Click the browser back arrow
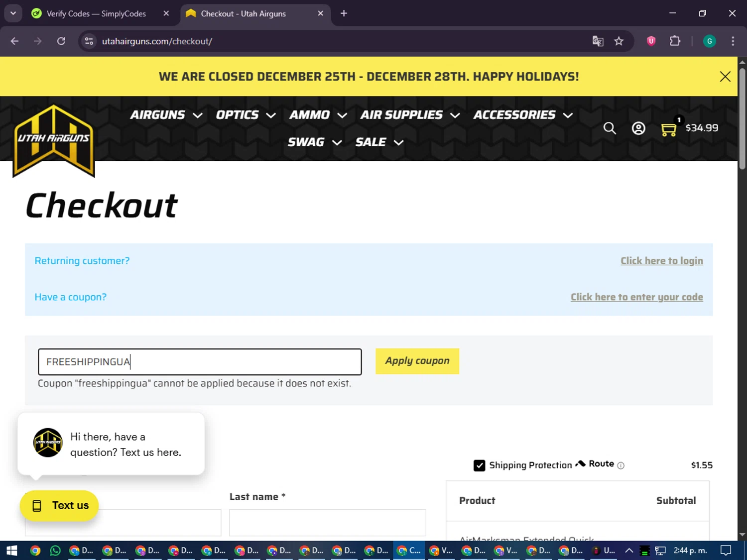 click(x=14, y=41)
